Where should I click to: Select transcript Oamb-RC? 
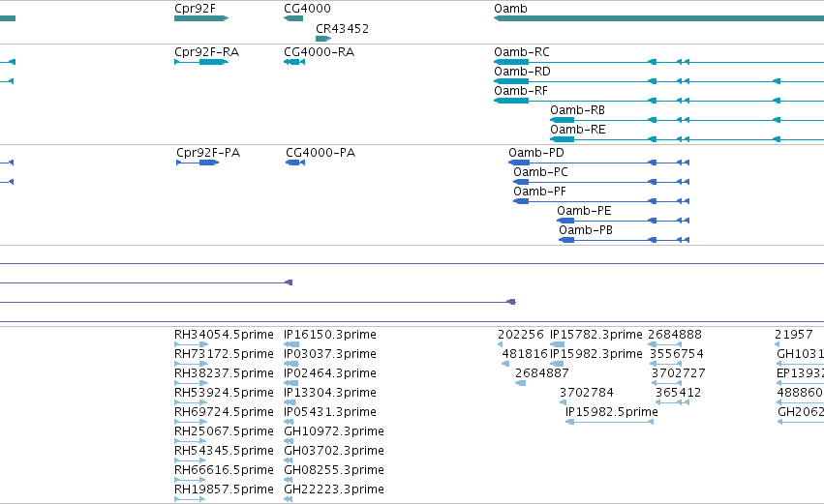point(659,62)
